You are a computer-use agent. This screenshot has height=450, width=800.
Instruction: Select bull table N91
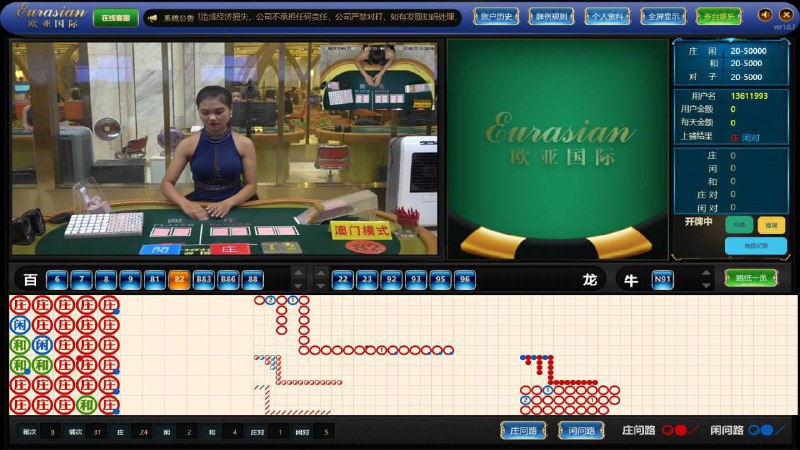click(x=662, y=280)
